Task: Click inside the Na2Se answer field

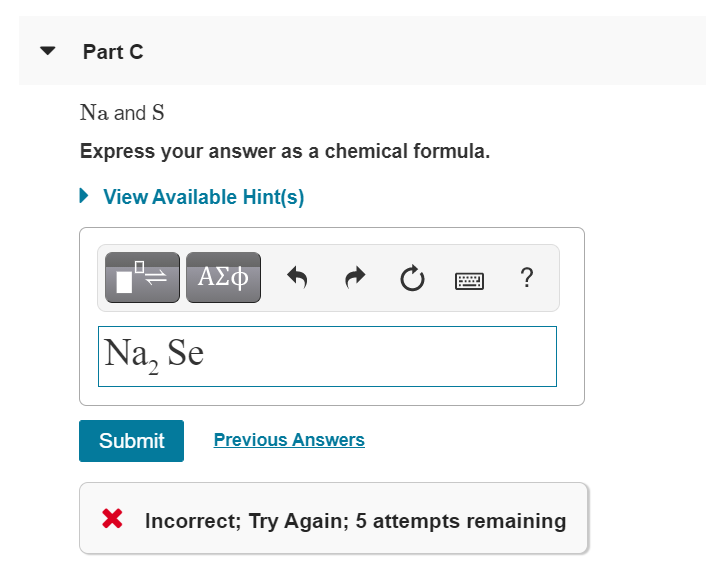Action: tap(327, 356)
